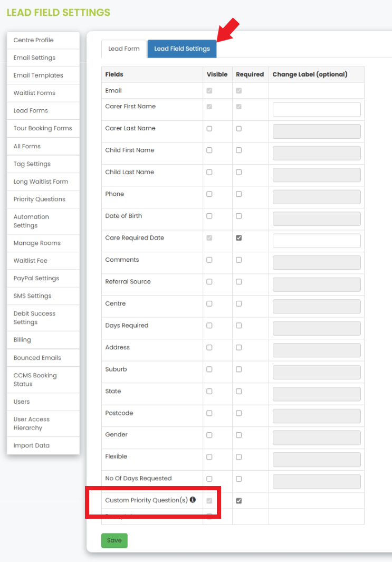The height and width of the screenshot is (562, 392).
Task: Click Change Label input for Carer First Name
Action: (x=317, y=109)
